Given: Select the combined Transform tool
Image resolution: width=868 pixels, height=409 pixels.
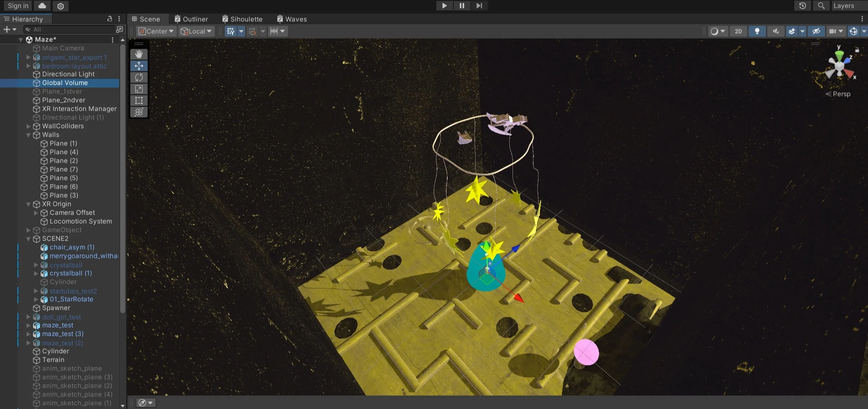Looking at the screenshot, I should click(139, 112).
